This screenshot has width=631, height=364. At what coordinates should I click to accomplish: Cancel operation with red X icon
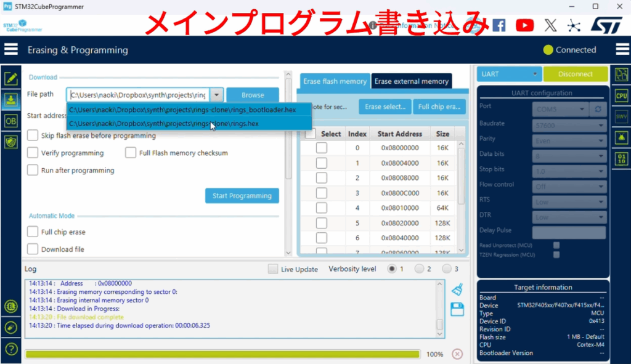[x=457, y=354]
